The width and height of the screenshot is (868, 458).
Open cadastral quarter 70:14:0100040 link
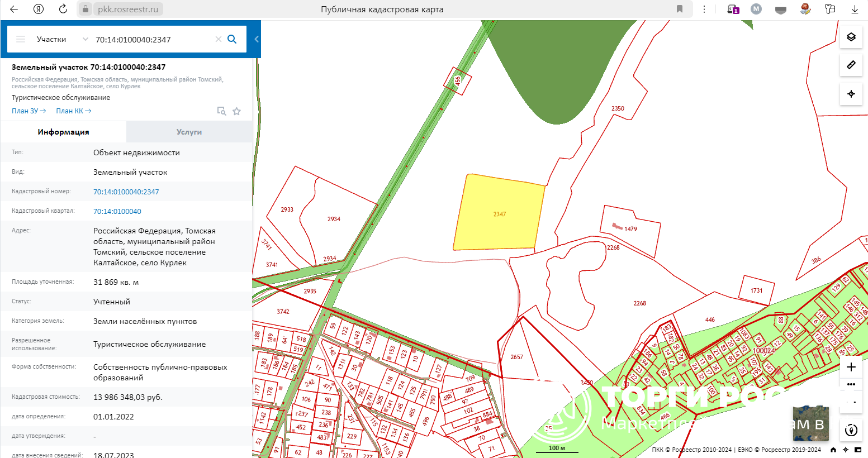[117, 211]
